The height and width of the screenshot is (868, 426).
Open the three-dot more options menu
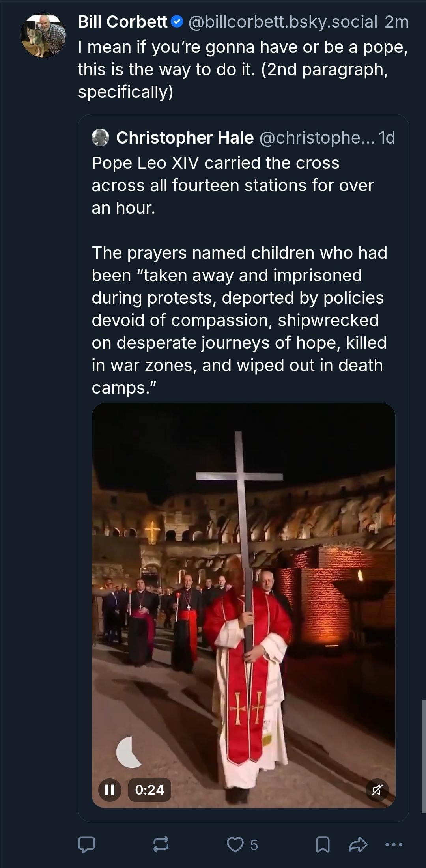(394, 844)
